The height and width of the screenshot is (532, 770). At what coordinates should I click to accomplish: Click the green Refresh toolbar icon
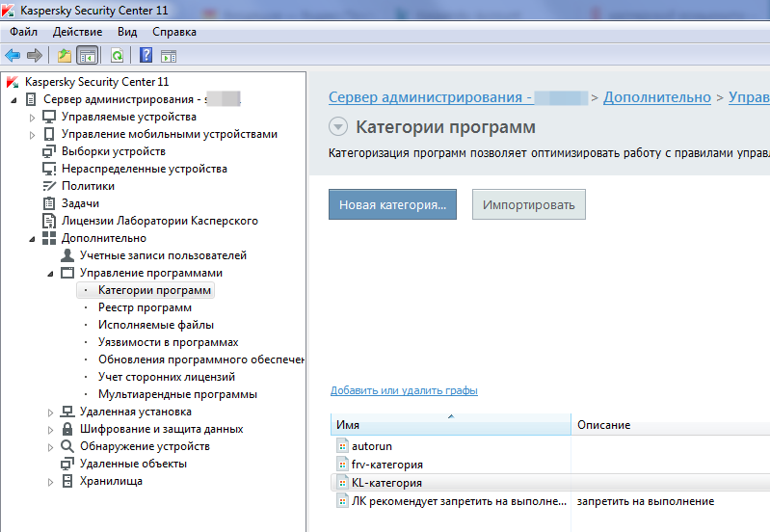[x=117, y=55]
